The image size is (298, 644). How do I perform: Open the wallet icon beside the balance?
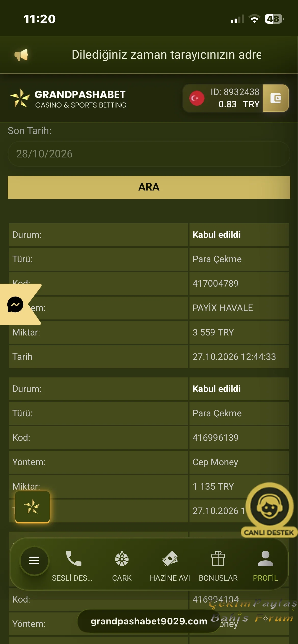276,98
